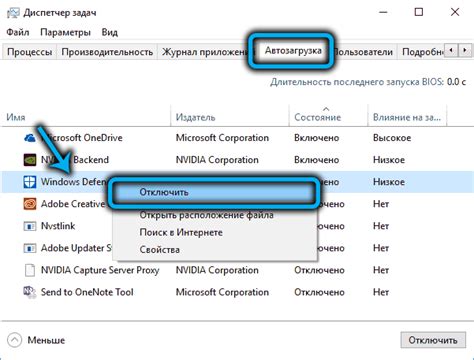Select the Send to OneNote Tool icon
The width and height of the screenshot is (474, 360).
[30, 292]
